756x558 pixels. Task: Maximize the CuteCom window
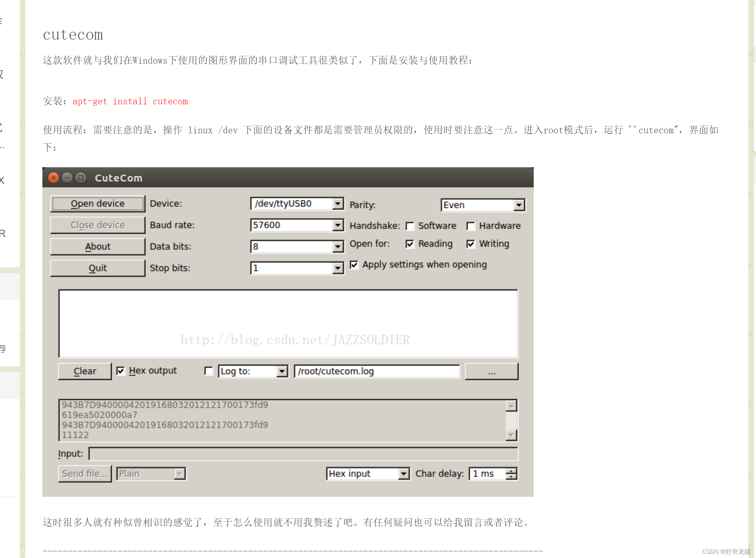(x=81, y=178)
